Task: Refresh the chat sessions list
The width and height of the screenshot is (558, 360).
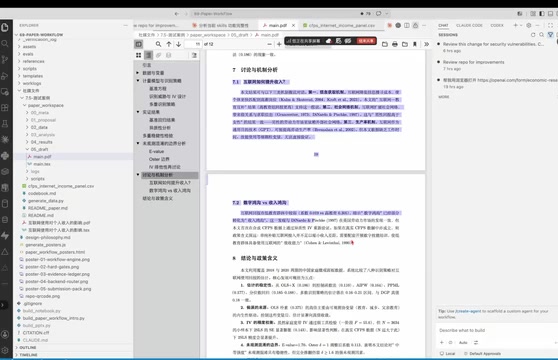Action: click(x=533, y=35)
